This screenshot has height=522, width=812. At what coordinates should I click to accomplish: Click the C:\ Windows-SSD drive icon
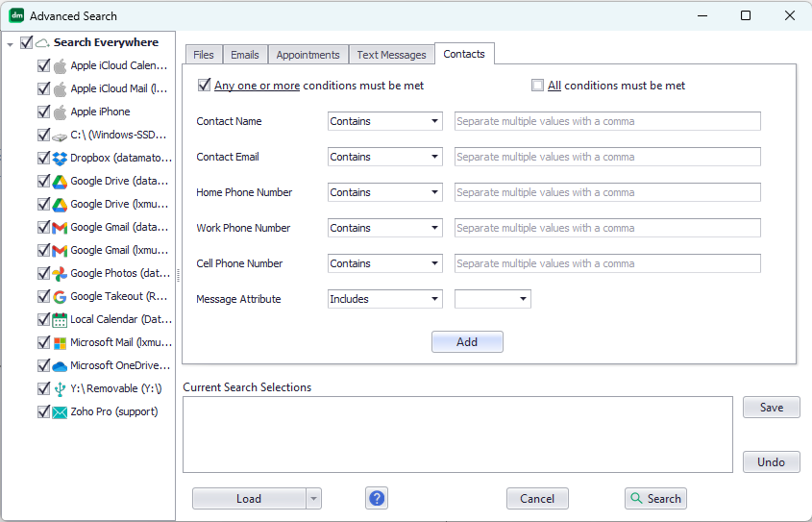pyautogui.click(x=61, y=137)
